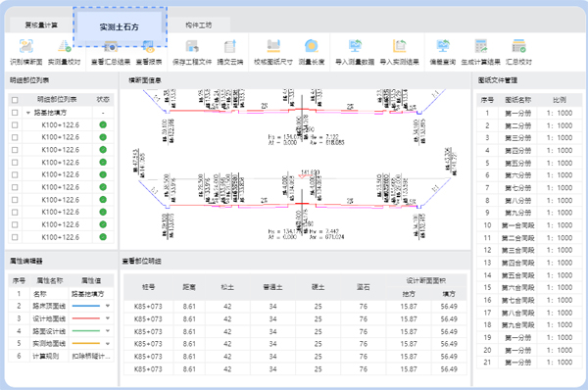Image resolution: width=588 pixels, height=390 pixels.
Task: Click the 识别横断面 toolbar icon
Action: (x=25, y=46)
